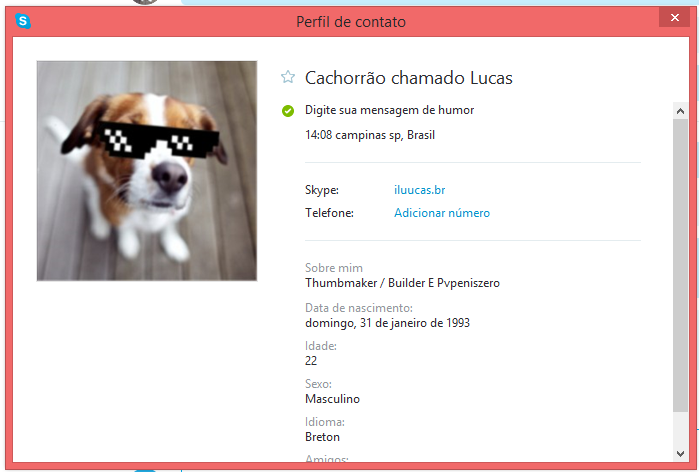Click the scrollbar down arrow
Viewport: 699px width, 472px height.
pyautogui.click(x=680, y=454)
